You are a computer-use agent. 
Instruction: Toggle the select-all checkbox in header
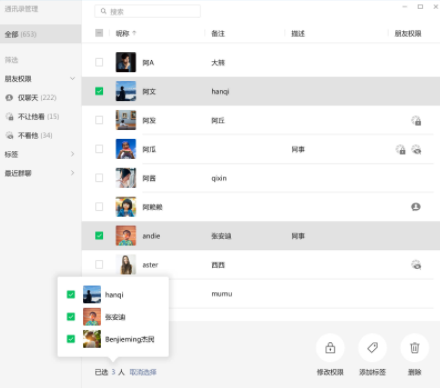[x=99, y=33]
